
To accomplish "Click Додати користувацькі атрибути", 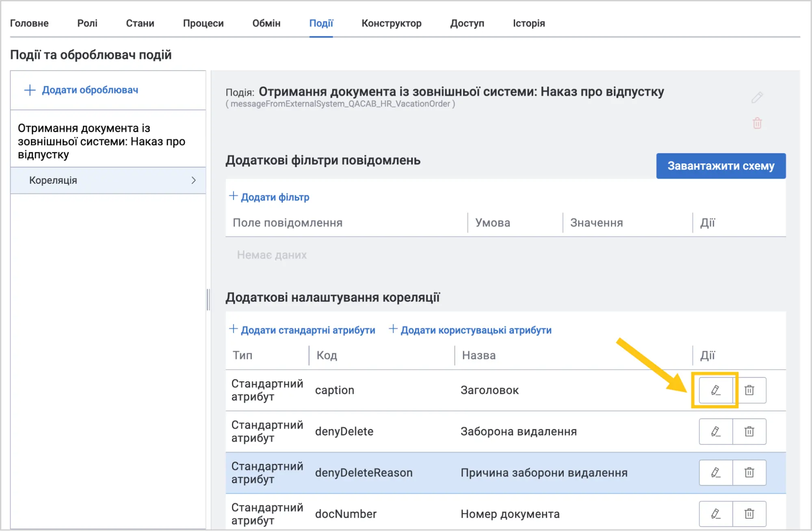I will [x=470, y=330].
